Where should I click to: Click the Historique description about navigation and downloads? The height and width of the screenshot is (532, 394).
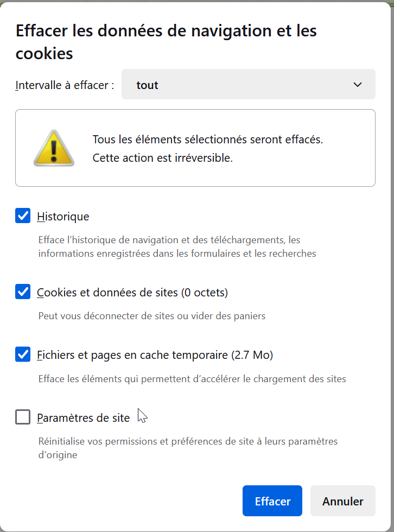[x=177, y=246]
